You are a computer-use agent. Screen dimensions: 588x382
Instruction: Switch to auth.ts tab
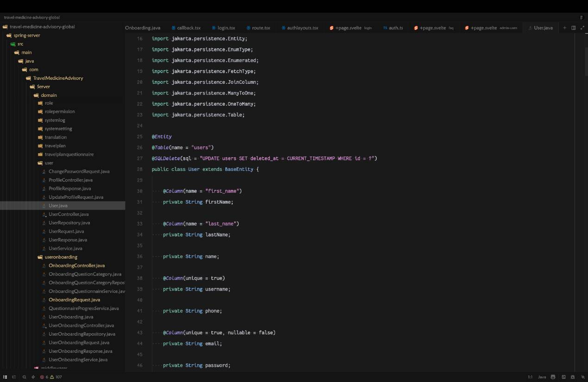click(x=396, y=28)
